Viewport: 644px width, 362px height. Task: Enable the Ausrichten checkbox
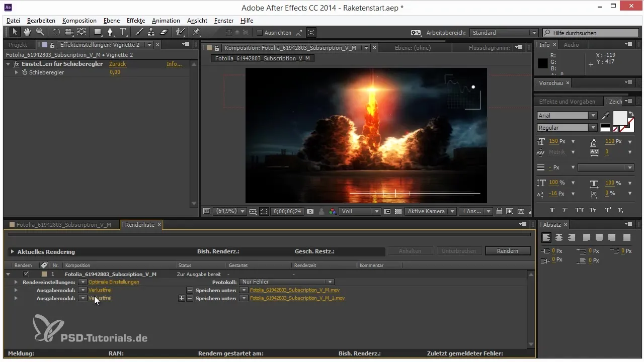260,33
